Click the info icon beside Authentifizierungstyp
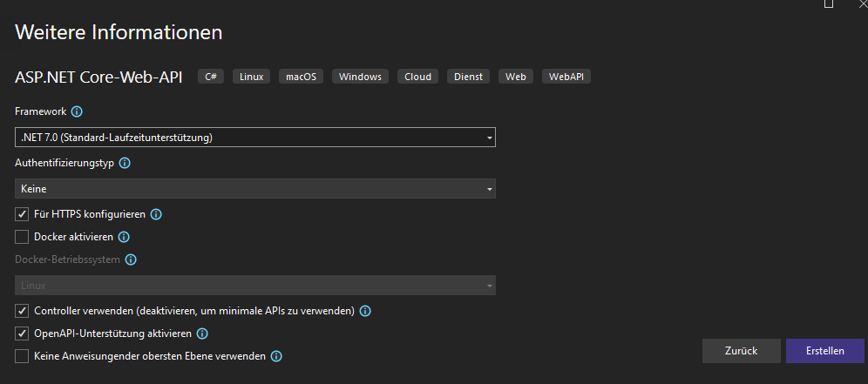The height and width of the screenshot is (384, 868). 125,163
